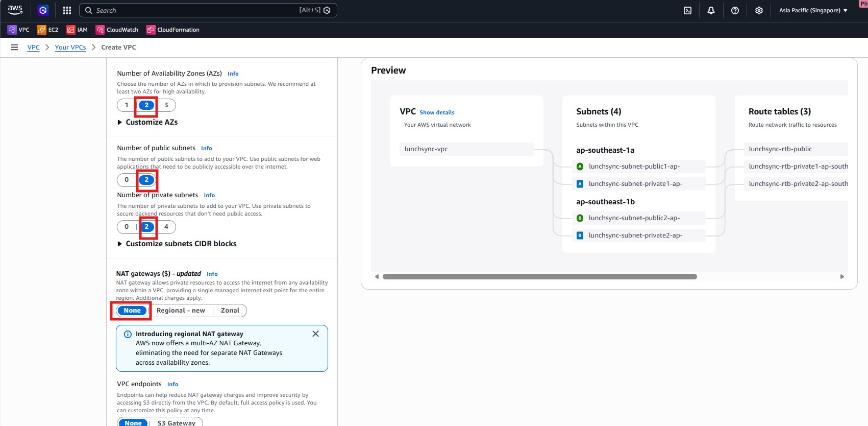Image resolution: width=868 pixels, height=426 pixels.
Task: Open the help question mark menu
Action: click(735, 10)
